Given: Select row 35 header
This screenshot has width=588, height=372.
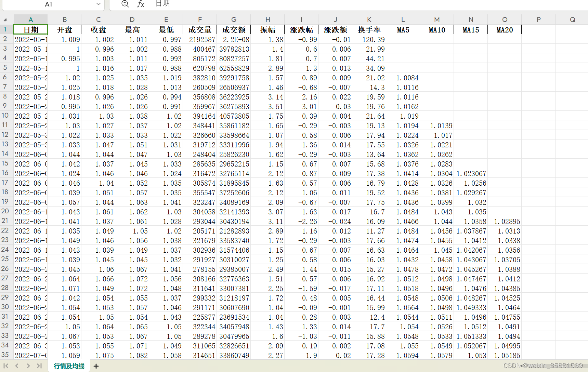Looking at the screenshot, I should click(5, 356).
